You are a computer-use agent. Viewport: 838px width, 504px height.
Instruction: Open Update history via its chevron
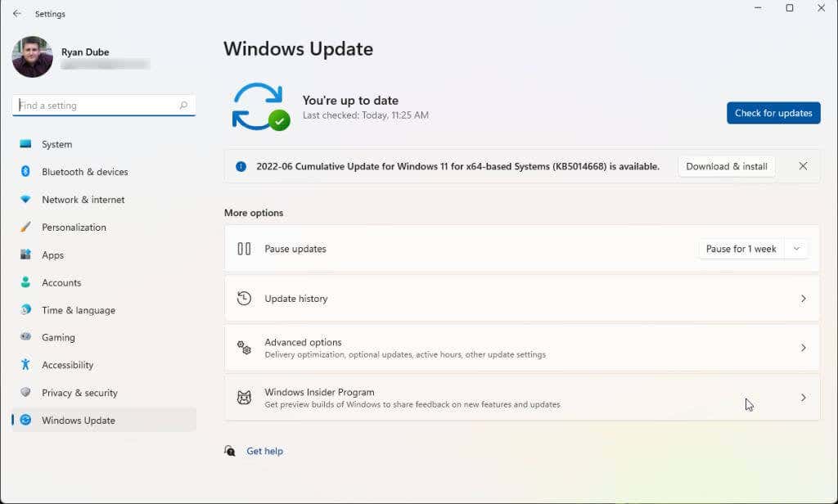point(803,299)
